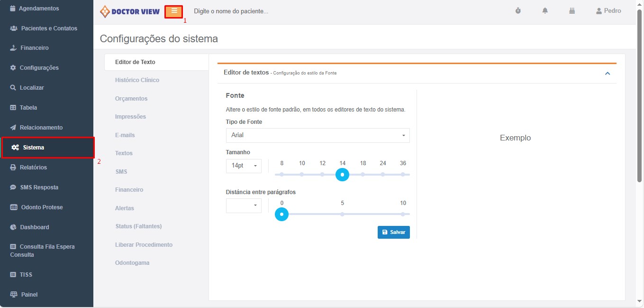This screenshot has width=644, height=308.
Task: Set font size slider to 24
Action: [383, 175]
